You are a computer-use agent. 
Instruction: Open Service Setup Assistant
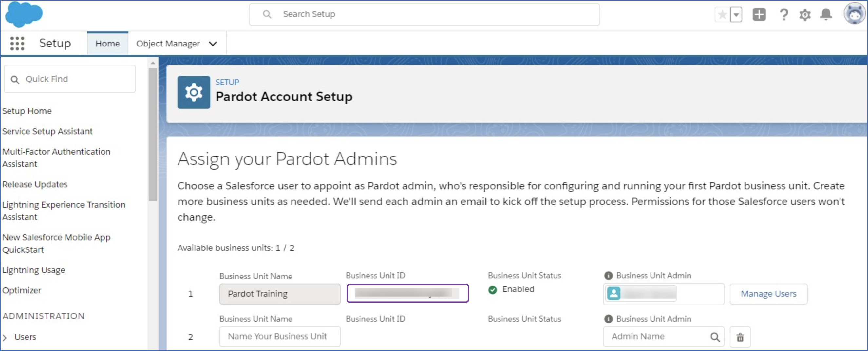point(47,131)
